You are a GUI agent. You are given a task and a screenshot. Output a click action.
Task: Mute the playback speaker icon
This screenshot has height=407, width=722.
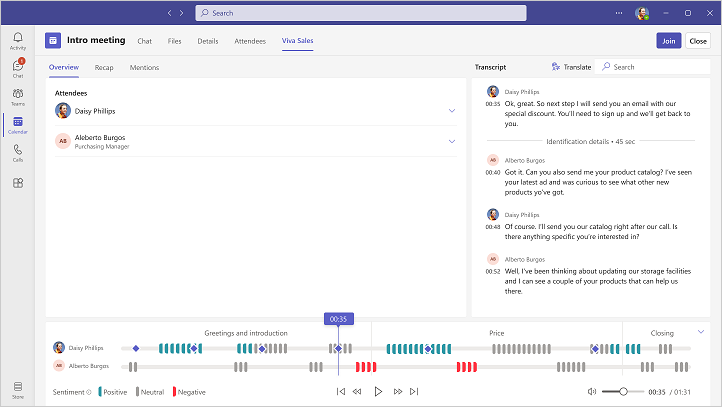(x=592, y=392)
